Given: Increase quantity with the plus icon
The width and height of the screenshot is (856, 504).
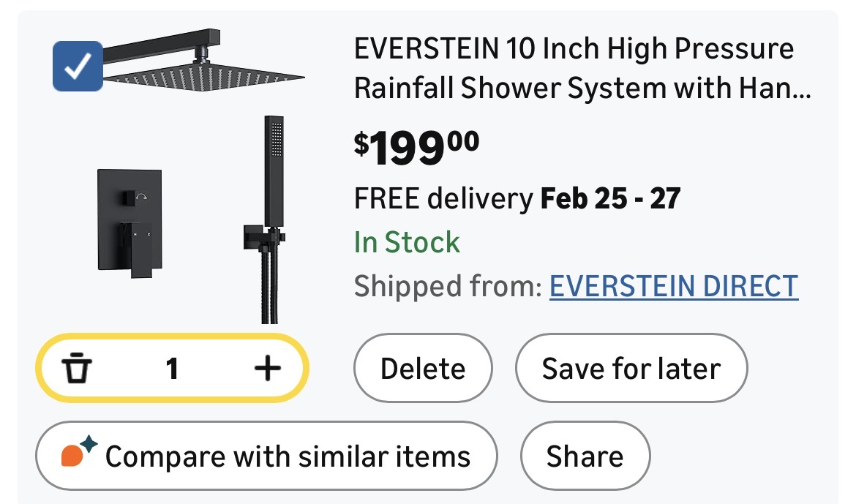Looking at the screenshot, I should coord(267,369).
